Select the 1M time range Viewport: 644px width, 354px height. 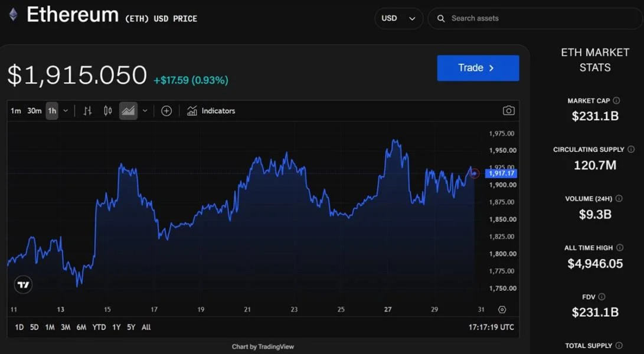click(50, 327)
